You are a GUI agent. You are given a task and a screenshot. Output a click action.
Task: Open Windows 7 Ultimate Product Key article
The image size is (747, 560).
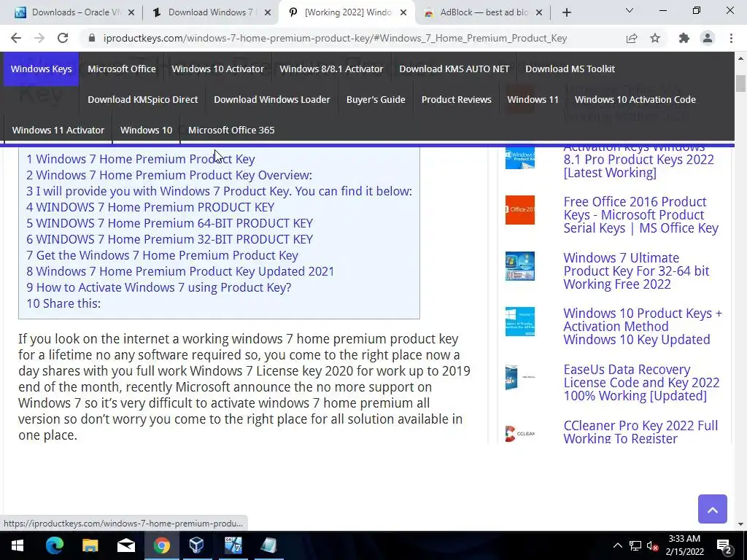click(636, 271)
